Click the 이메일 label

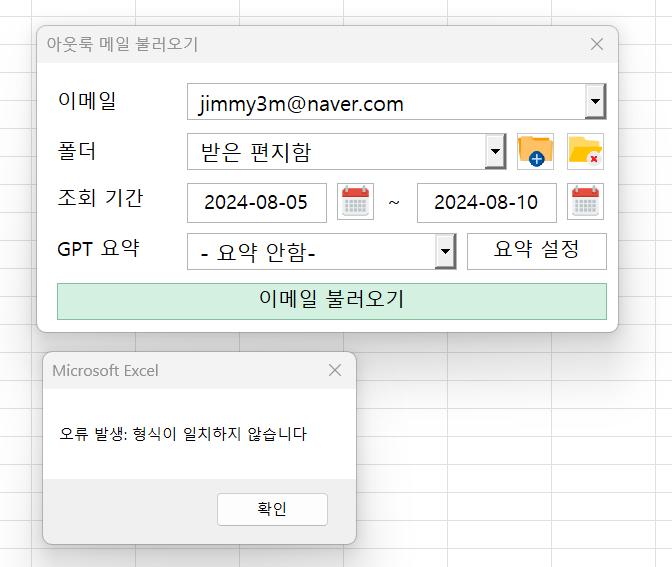87,101
